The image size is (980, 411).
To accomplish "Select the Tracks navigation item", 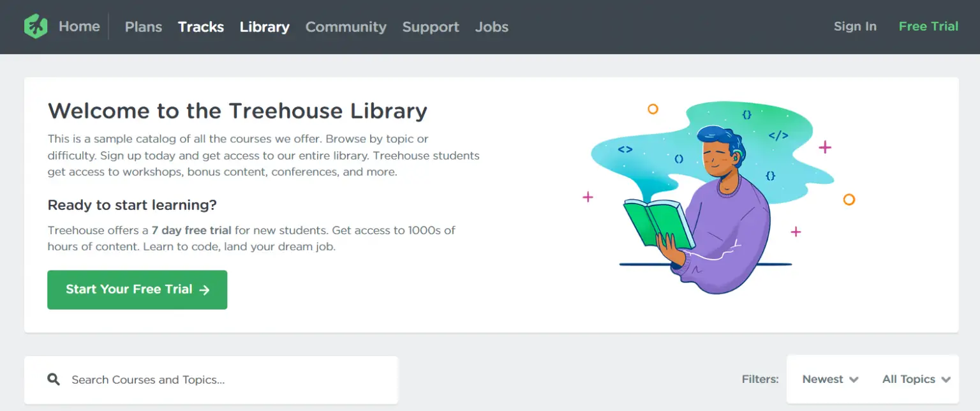I will point(201,27).
